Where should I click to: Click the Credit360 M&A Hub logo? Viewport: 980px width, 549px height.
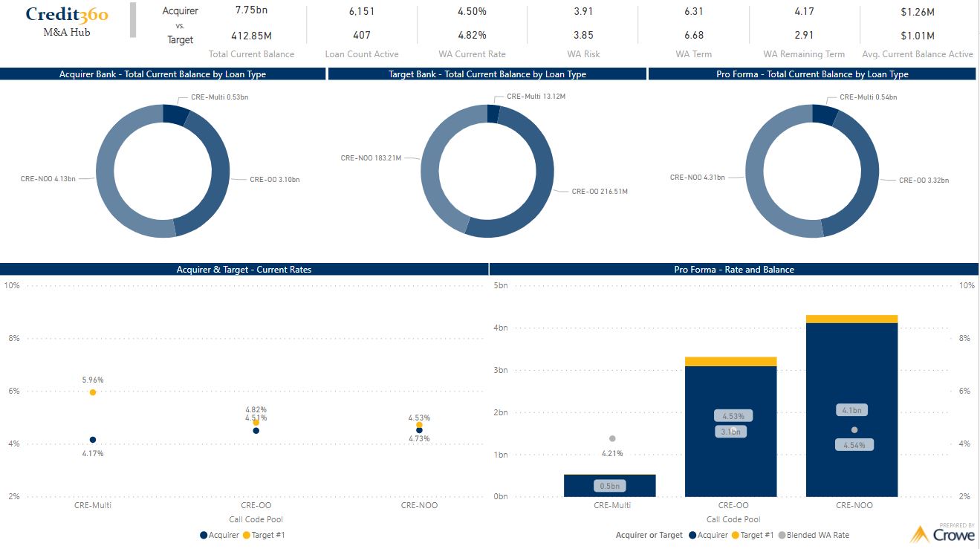(67, 21)
